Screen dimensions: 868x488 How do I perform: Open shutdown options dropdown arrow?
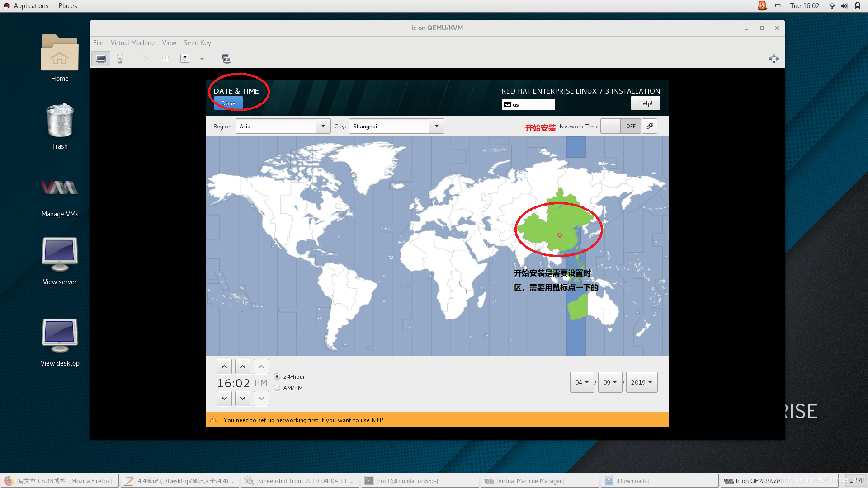tap(202, 59)
